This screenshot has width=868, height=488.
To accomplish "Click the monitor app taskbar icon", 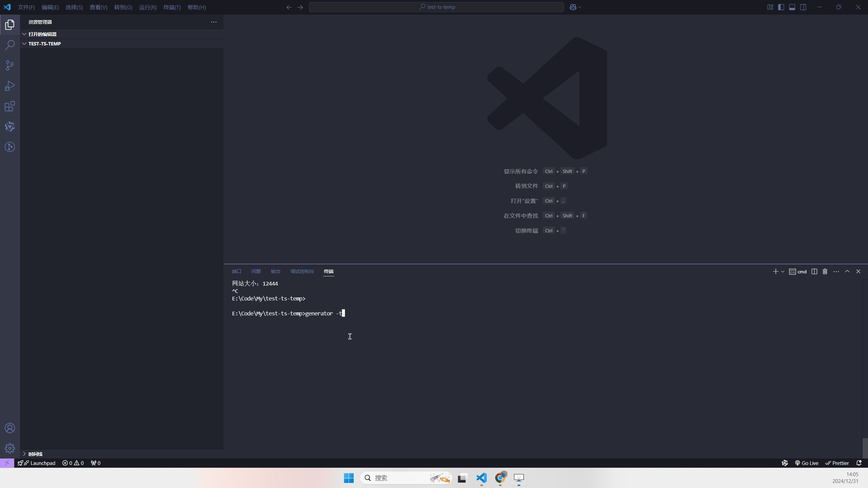I will pos(519,478).
